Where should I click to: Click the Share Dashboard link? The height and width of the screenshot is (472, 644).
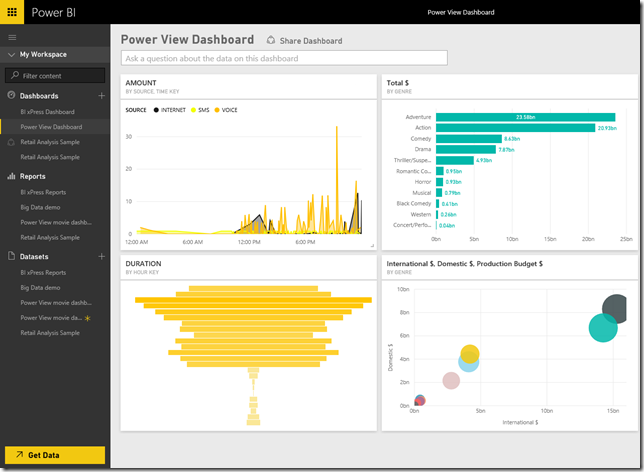click(x=311, y=41)
